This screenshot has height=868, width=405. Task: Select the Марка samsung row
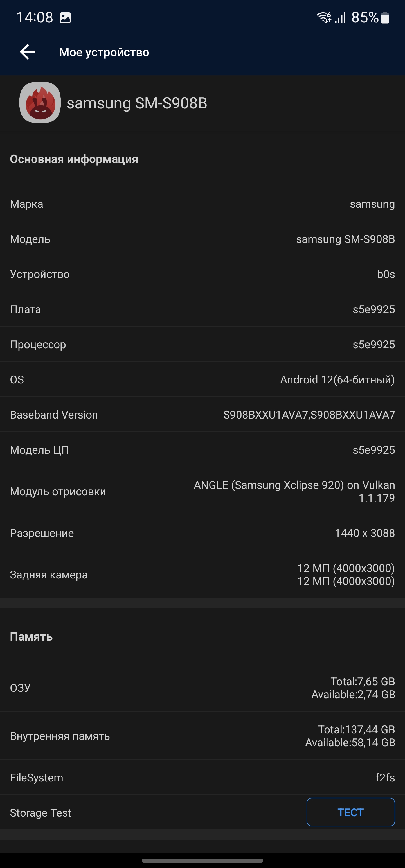pyautogui.click(x=202, y=204)
